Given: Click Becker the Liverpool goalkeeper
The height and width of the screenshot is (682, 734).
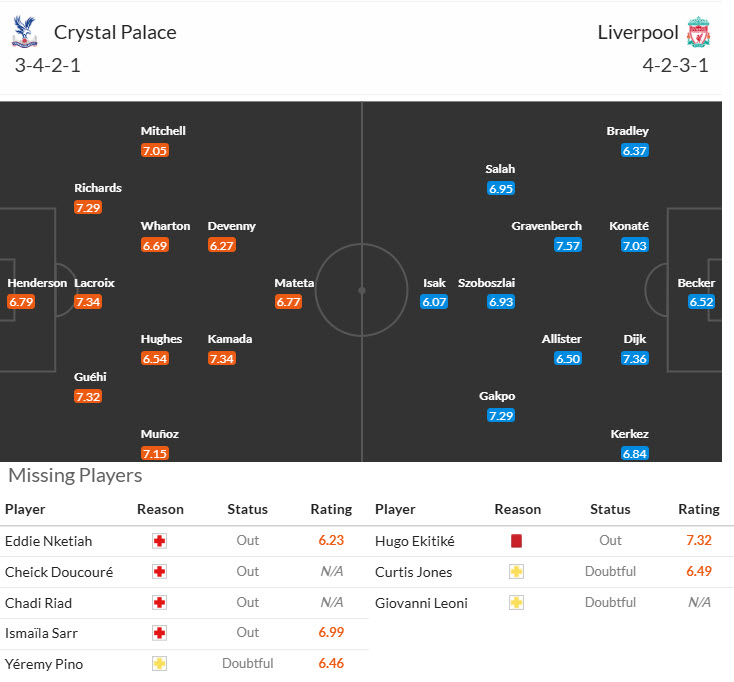Looking at the screenshot, I should click(696, 283).
